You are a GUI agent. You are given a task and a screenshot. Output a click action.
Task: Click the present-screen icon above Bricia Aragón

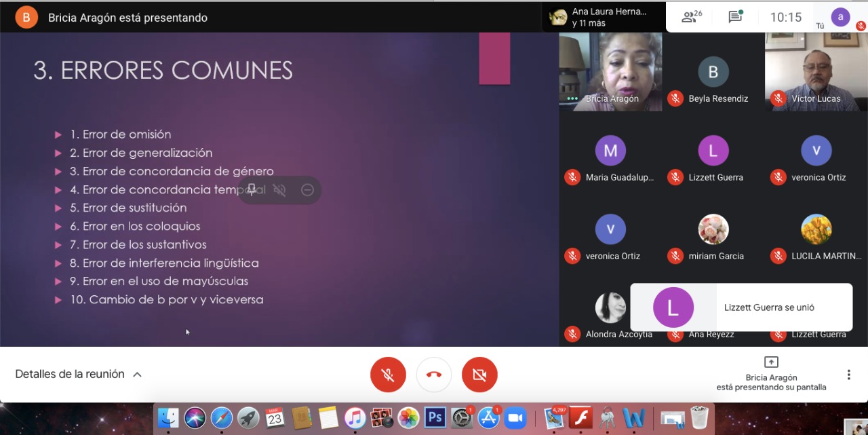click(771, 362)
